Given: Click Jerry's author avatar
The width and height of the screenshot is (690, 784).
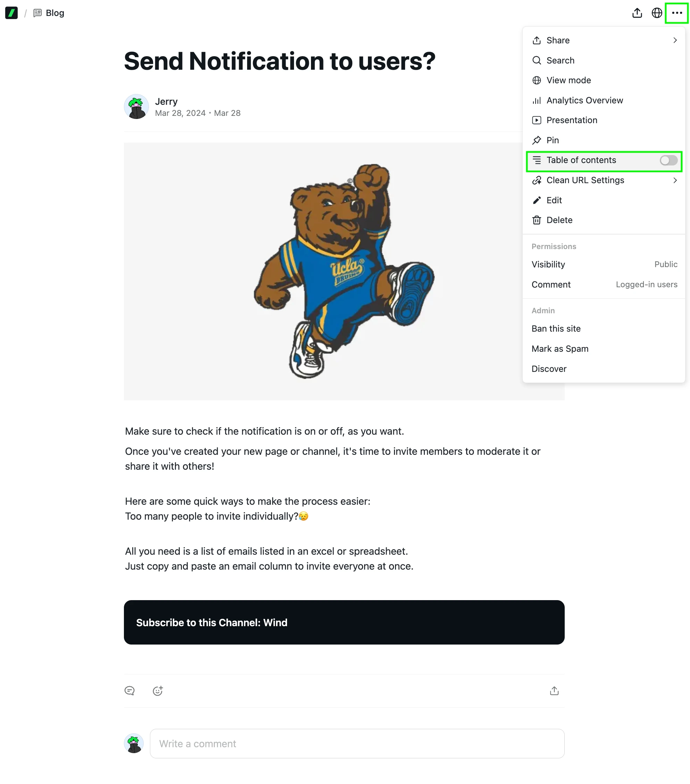Looking at the screenshot, I should (136, 106).
